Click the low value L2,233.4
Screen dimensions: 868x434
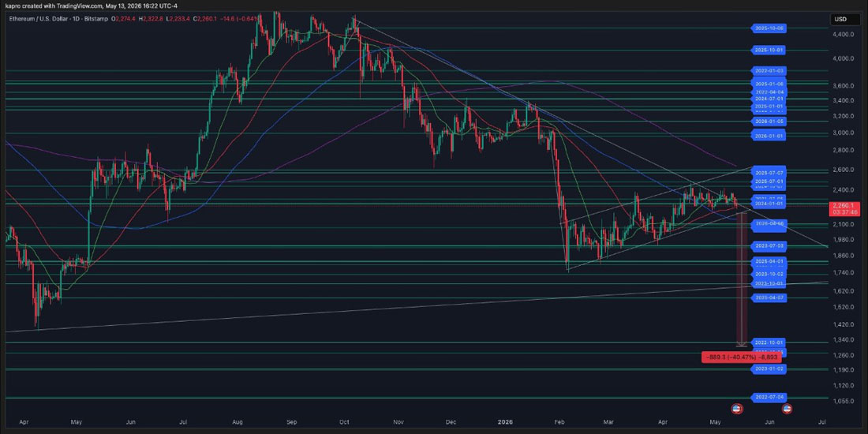point(179,19)
